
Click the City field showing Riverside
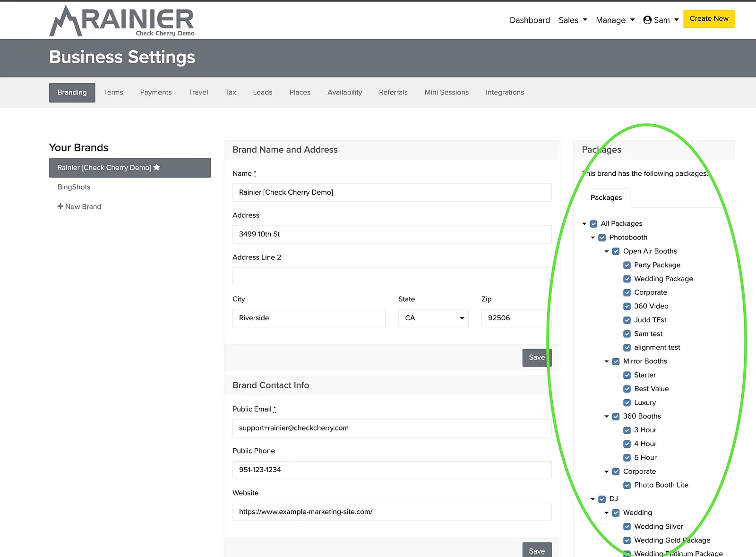[309, 318]
